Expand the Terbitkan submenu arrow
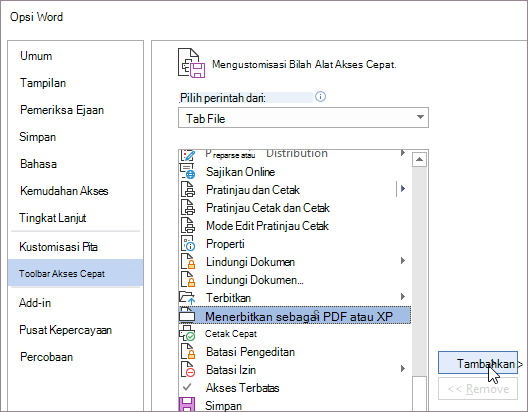The height and width of the screenshot is (412, 528). pyautogui.click(x=403, y=297)
